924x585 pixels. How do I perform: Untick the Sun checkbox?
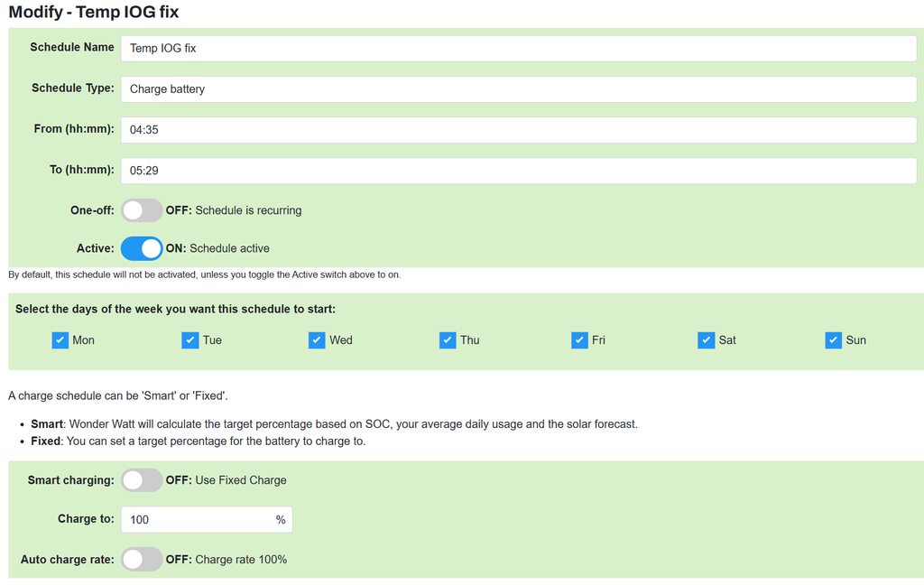click(833, 340)
